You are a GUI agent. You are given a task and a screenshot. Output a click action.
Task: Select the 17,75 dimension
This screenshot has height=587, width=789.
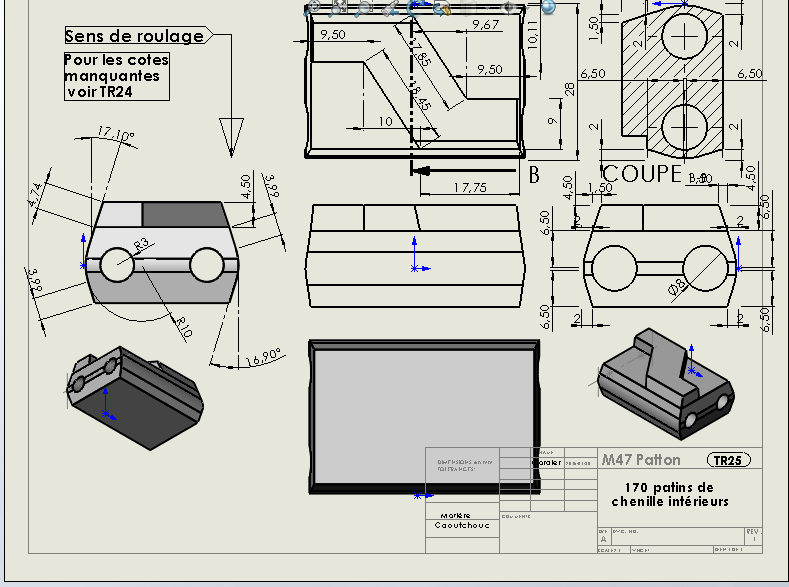pos(470,188)
